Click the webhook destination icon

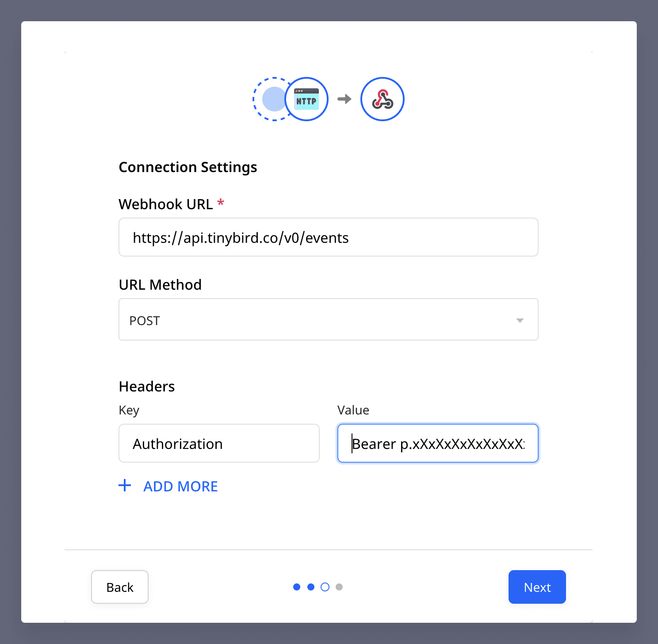(383, 99)
